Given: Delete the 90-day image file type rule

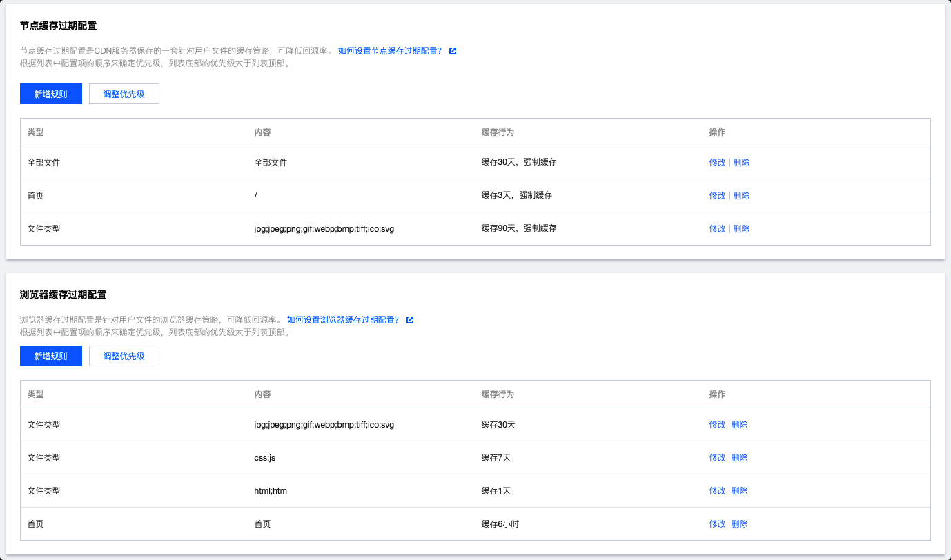Looking at the screenshot, I should coord(741,229).
